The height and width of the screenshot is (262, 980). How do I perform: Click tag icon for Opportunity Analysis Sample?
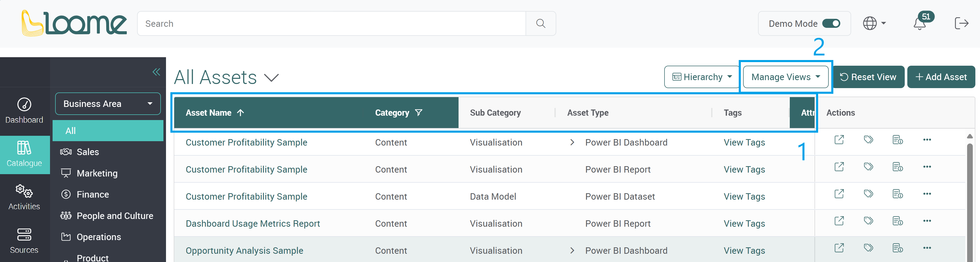[x=868, y=248]
